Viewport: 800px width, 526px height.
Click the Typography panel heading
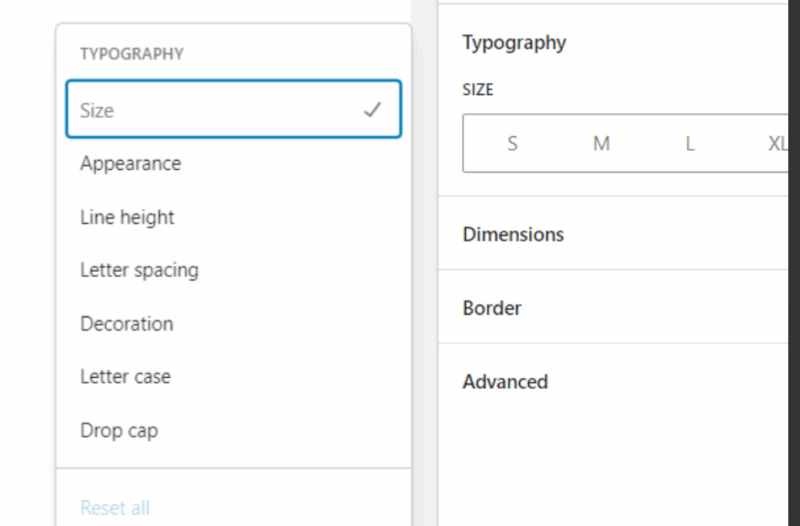(x=514, y=42)
